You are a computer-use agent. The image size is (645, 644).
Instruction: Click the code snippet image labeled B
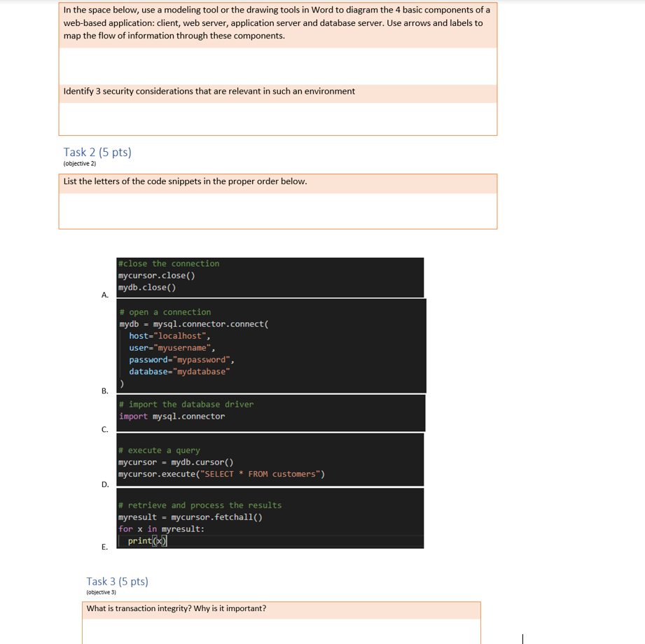coord(271,346)
